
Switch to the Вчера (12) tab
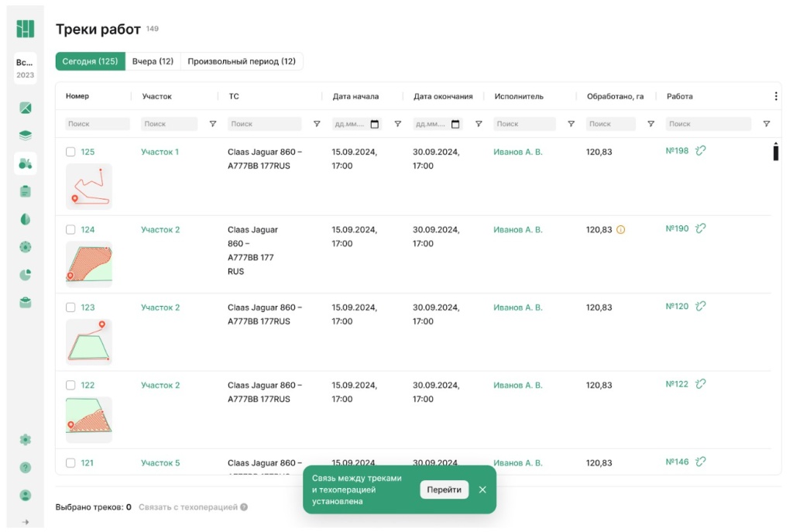click(x=153, y=61)
